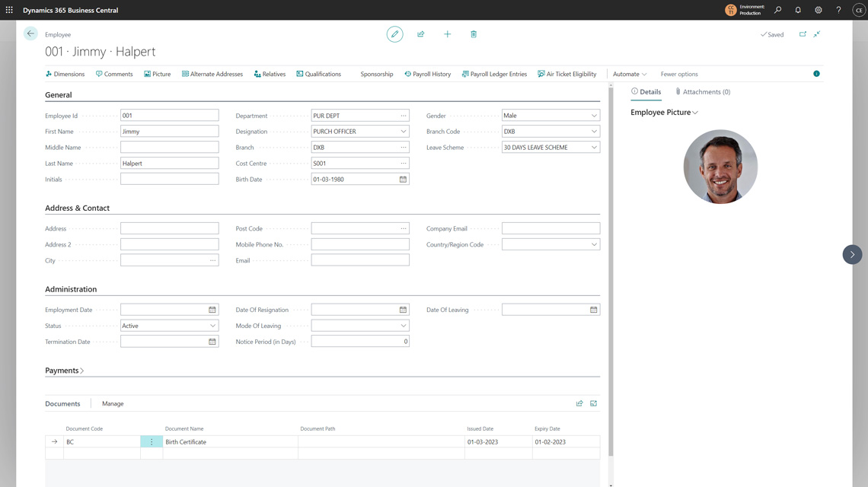Open Date Of Leaving calendar picker
This screenshot has width=868, height=487.
(x=593, y=310)
